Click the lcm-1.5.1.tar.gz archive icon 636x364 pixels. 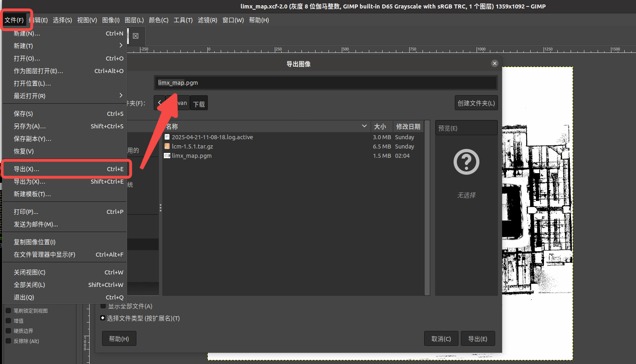[x=167, y=146]
